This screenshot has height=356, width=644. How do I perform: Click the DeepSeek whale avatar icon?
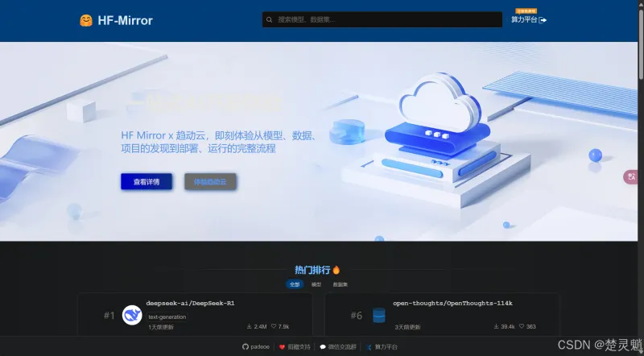pyautogui.click(x=132, y=315)
